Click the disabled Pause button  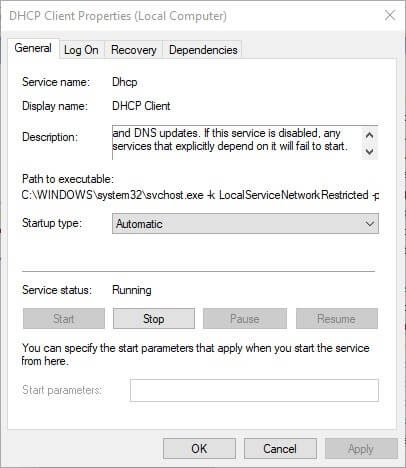coord(245,319)
